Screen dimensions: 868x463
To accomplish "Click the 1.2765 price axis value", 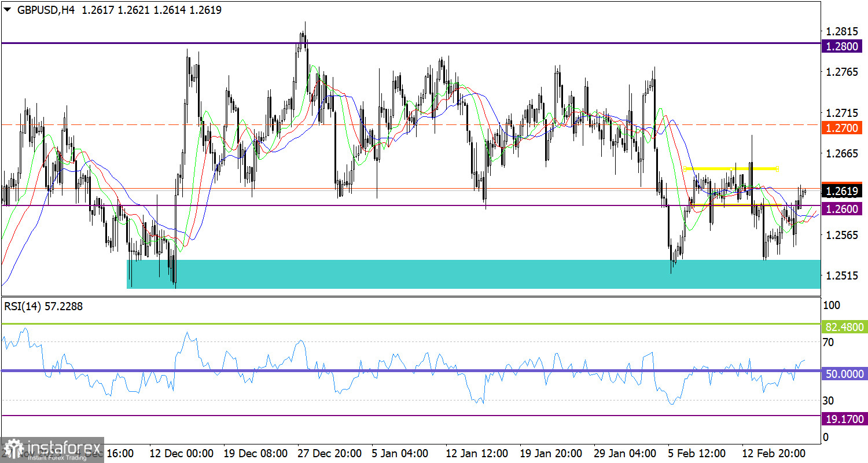I will click(842, 72).
